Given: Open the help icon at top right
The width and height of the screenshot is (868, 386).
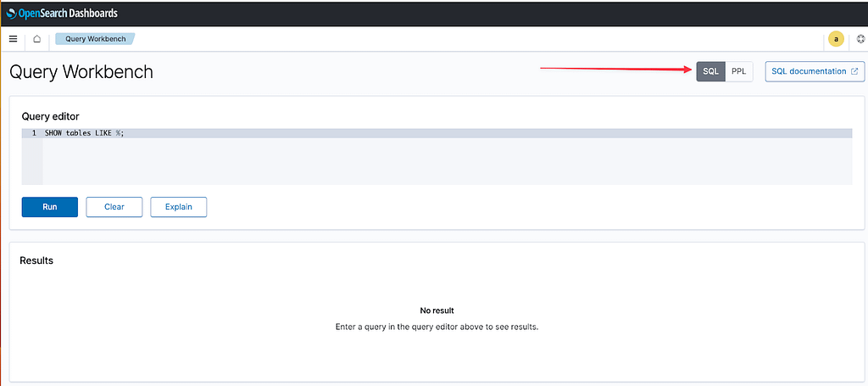Looking at the screenshot, I should 860,39.
